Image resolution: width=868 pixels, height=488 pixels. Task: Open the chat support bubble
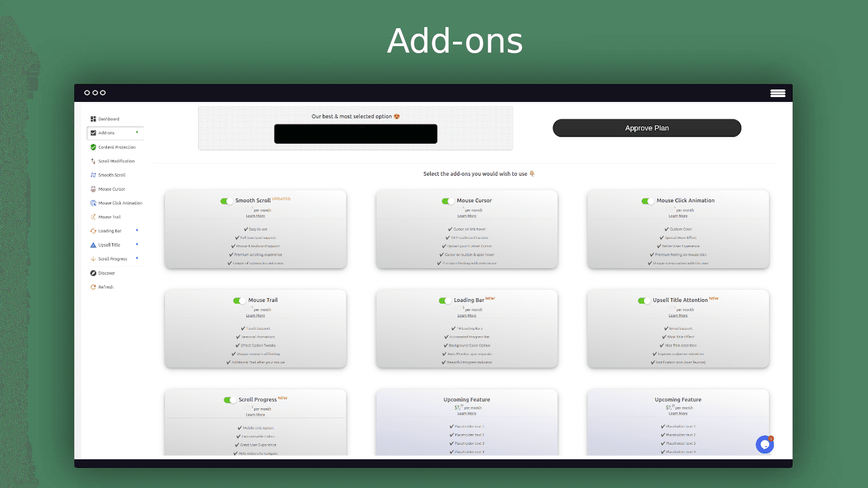[x=764, y=444]
